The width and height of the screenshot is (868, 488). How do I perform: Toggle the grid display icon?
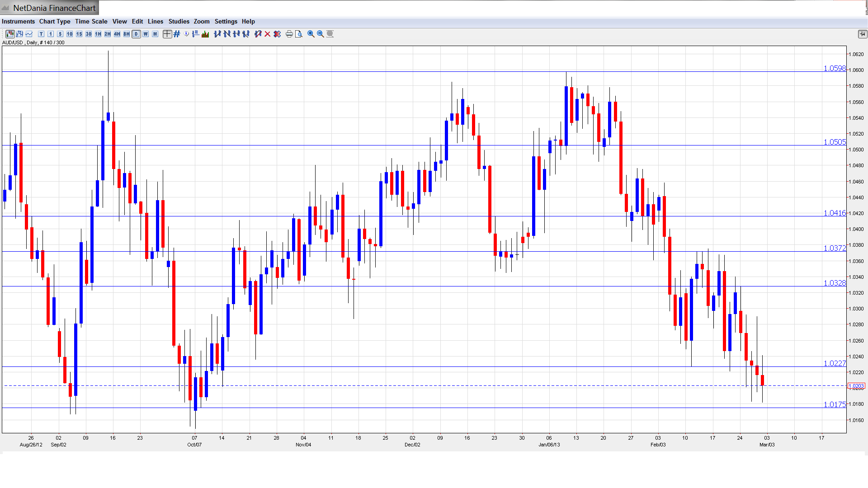tap(177, 34)
